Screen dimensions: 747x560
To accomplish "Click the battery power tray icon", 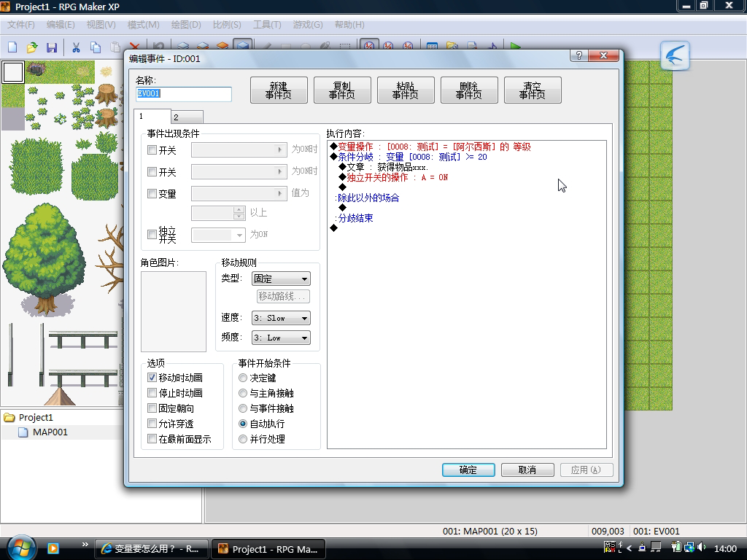I will point(676,547).
